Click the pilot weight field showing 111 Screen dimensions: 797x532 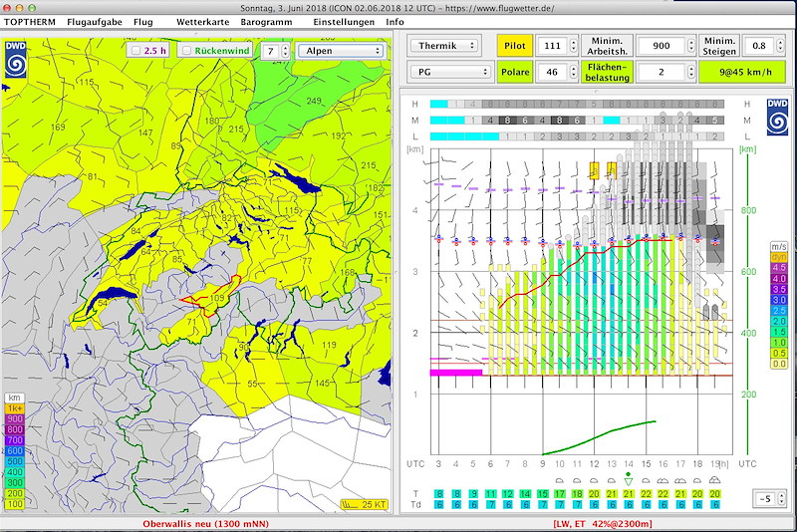click(553, 46)
